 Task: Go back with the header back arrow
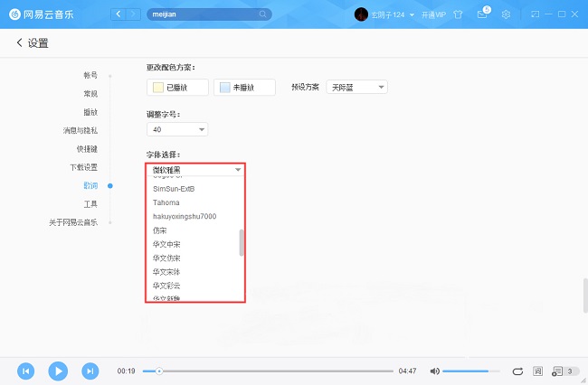pyautogui.click(x=119, y=14)
